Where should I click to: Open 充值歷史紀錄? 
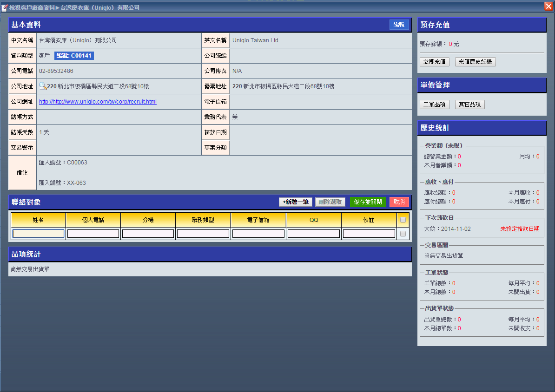pyautogui.click(x=475, y=62)
